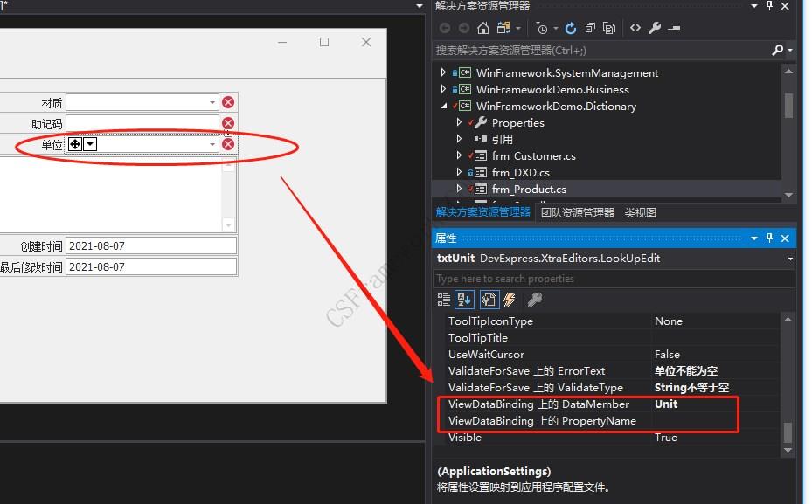
Task: Switch Properties panel to Categorized view
Action: (x=444, y=300)
